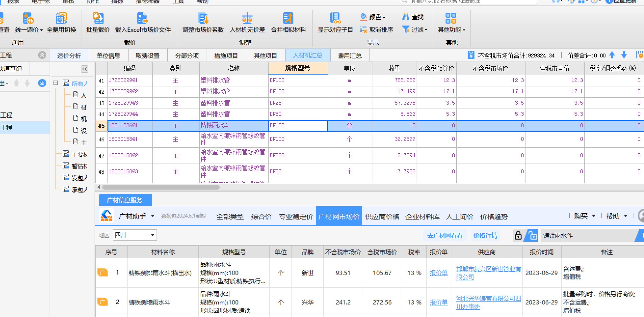Click 去广材网看看 button

(445, 235)
